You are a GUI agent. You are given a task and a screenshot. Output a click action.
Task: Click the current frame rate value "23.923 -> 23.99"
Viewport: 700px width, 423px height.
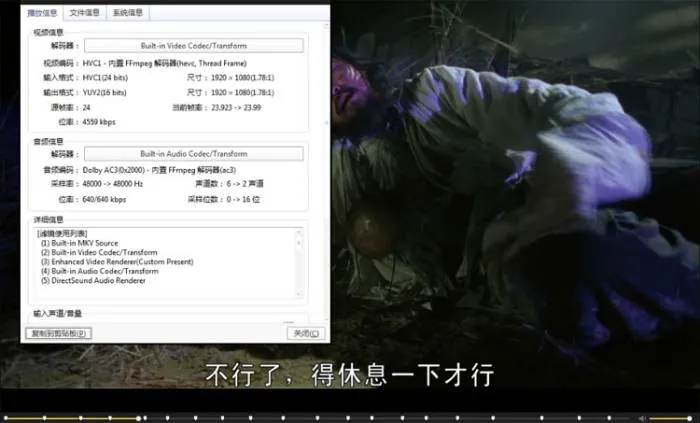pos(236,108)
